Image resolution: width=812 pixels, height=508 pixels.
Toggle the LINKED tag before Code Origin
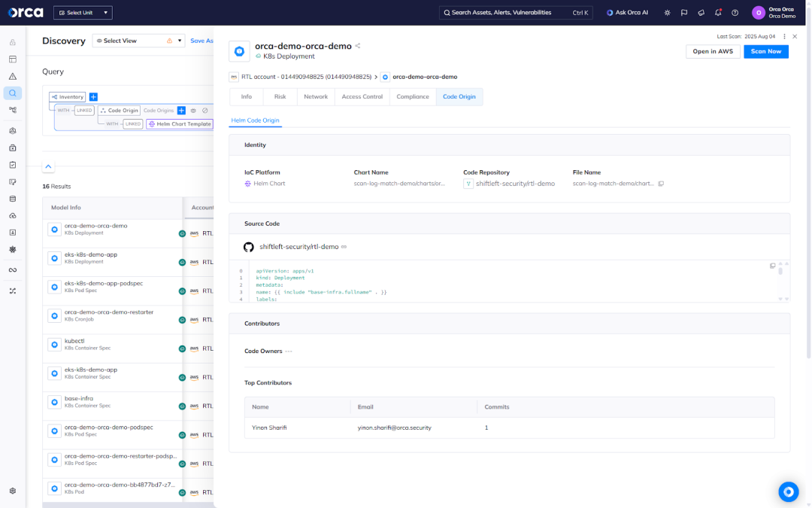(x=84, y=111)
